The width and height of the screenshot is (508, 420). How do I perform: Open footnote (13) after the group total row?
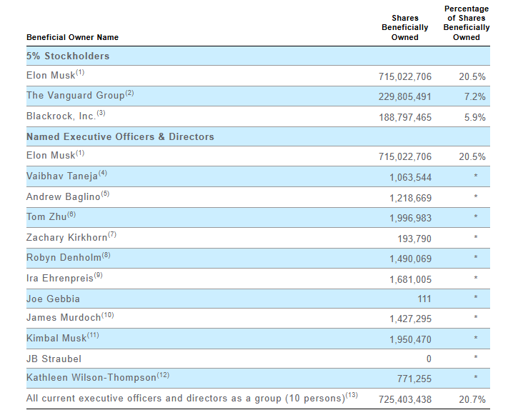[x=351, y=395]
